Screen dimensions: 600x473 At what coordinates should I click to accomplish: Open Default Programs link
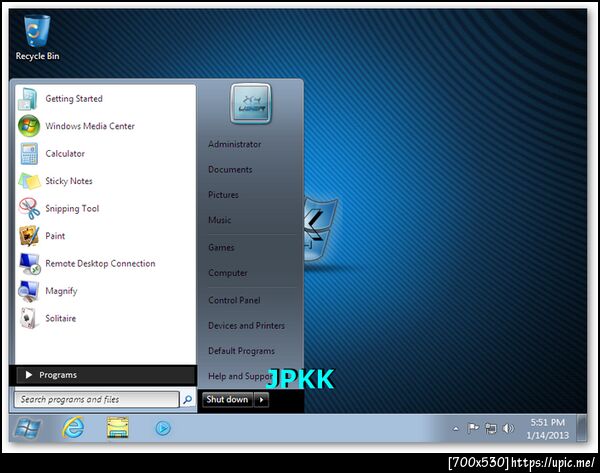pos(241,351)
